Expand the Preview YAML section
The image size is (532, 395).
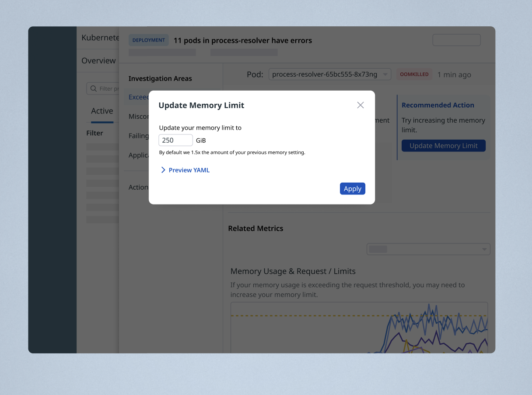(x=189, y=170)
